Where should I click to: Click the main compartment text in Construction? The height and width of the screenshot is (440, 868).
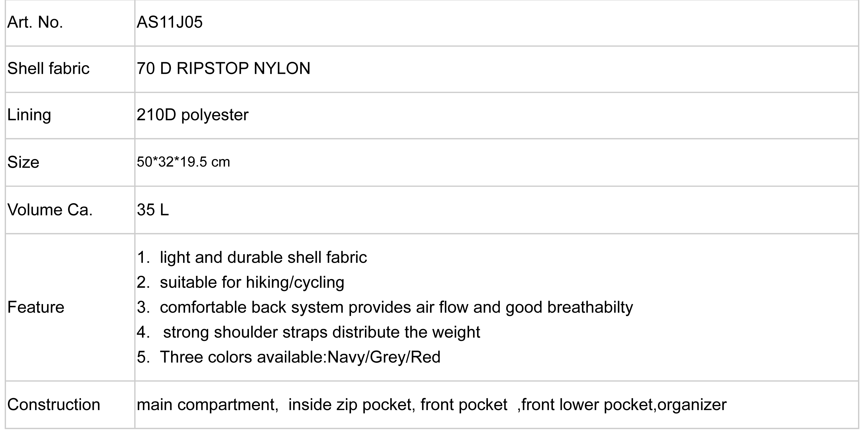tap(208, 405)
